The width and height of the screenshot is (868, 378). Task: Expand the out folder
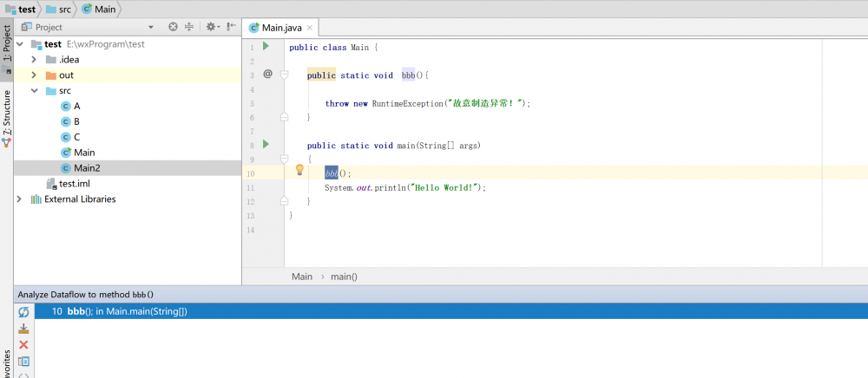(34, 75)
